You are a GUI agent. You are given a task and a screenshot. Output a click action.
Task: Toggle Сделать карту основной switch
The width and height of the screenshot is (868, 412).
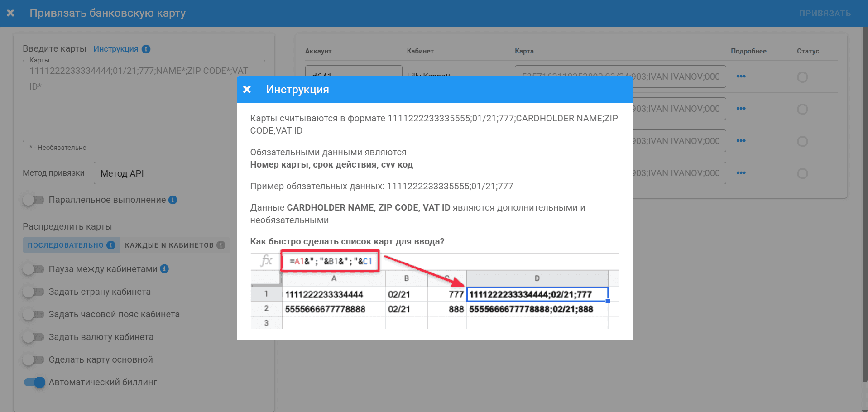pyautogui.click(x=34, y=360)
